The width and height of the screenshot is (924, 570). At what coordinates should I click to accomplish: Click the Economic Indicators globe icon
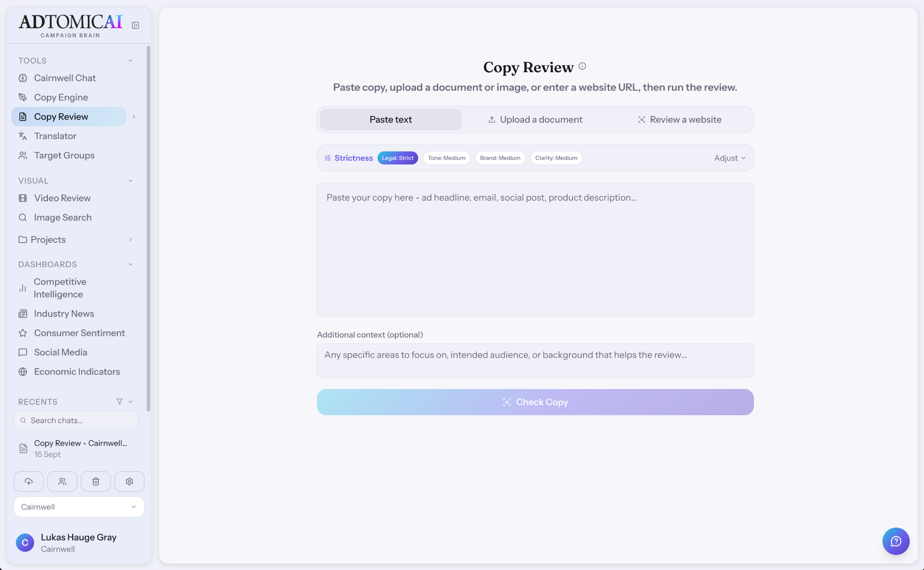pyautogui.click(x=23, y=372)
